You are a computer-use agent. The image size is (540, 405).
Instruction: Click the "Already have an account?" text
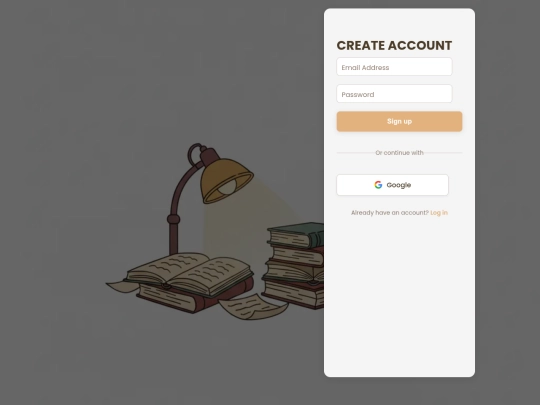390,213
